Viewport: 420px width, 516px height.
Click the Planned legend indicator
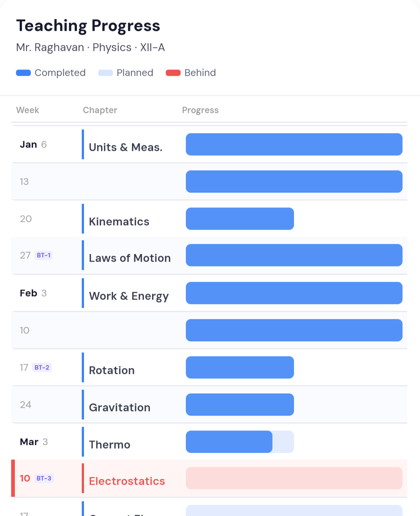click(x=105, y=73)
